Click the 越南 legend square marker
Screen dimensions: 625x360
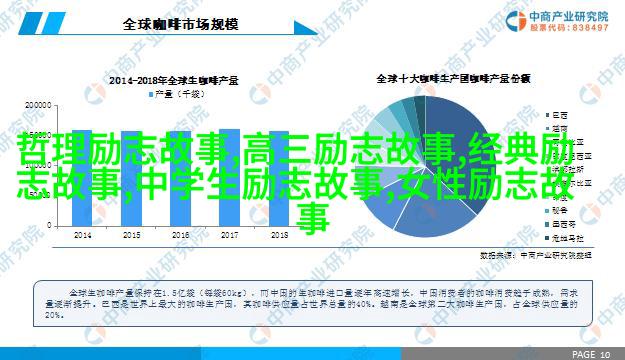[x=547, y=129]
